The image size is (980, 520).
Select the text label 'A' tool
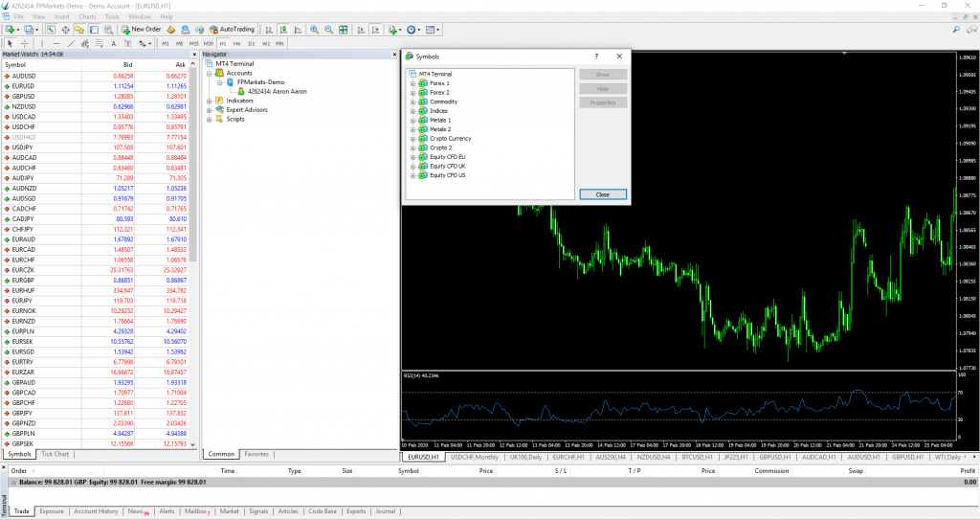coord(114,44)
